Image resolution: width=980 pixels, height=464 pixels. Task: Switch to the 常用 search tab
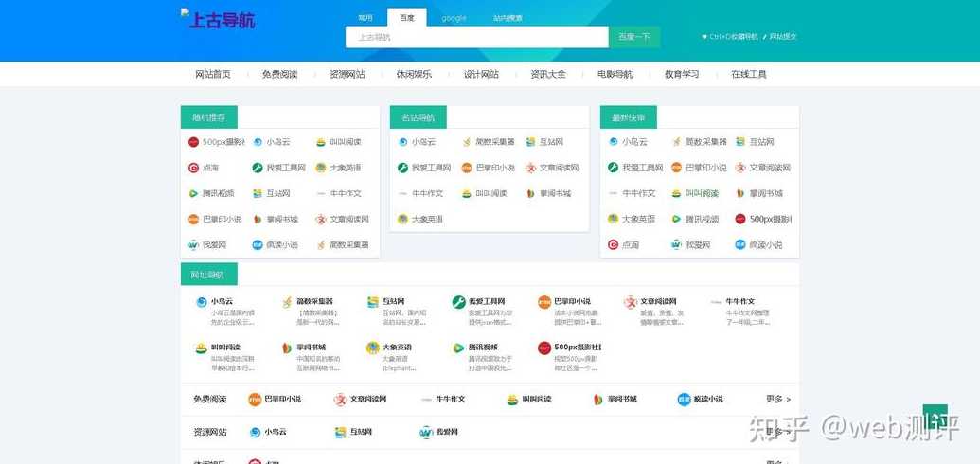tap(365, 18)
